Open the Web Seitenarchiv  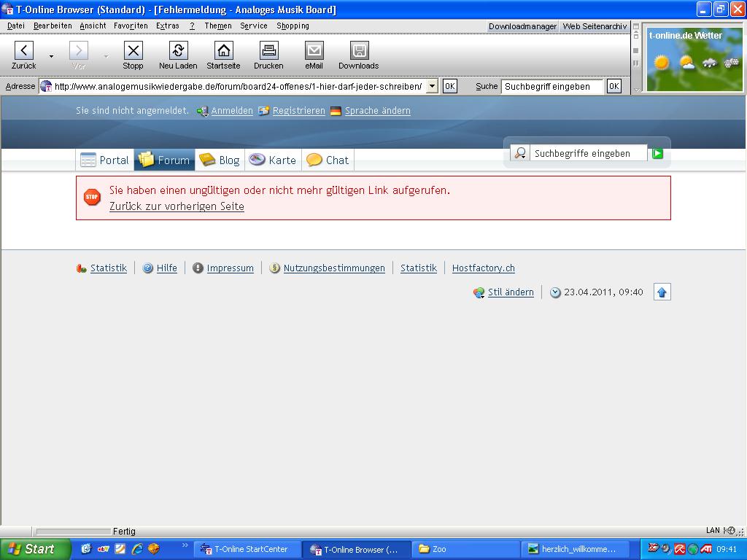pos(595,26)
